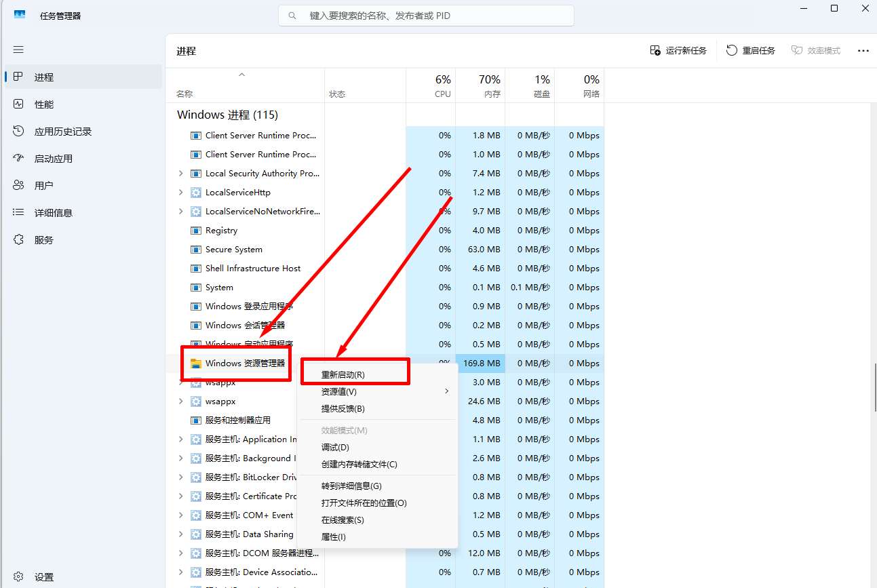Viewport: 877px width, 588px height.
Task: Click the search box for name or PID
Action: coord(425,15)
